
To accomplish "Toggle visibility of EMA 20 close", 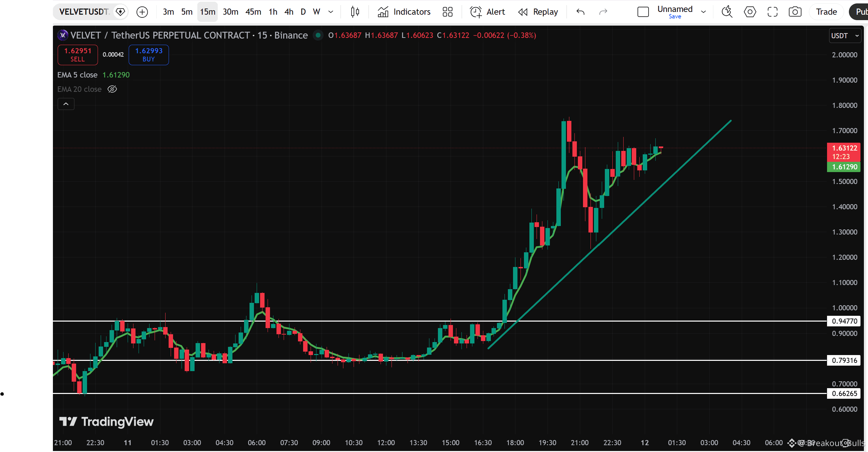I will 112,89.
